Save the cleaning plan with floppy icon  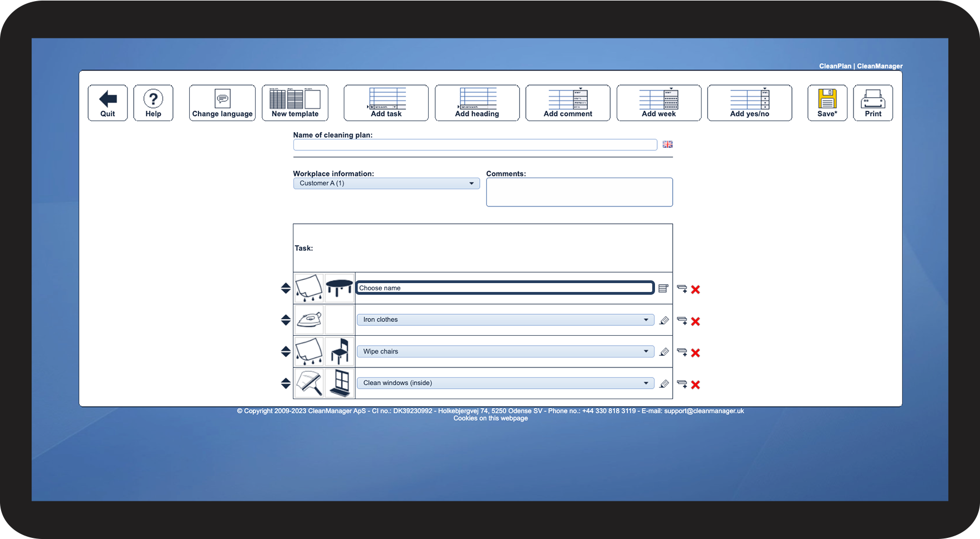tap(827, 103)
